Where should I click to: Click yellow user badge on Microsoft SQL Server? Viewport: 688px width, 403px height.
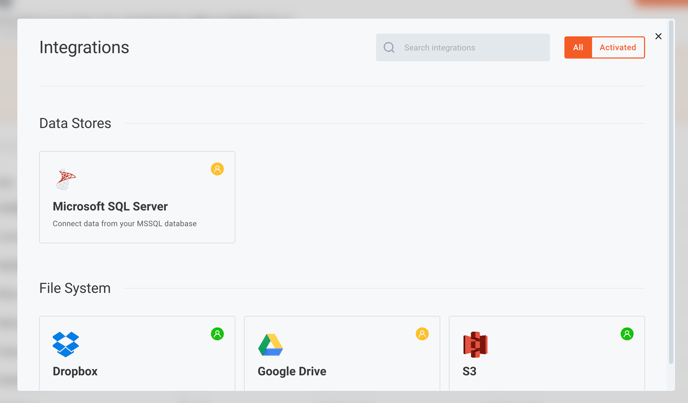pyautogui.click(x=217, y=169)
